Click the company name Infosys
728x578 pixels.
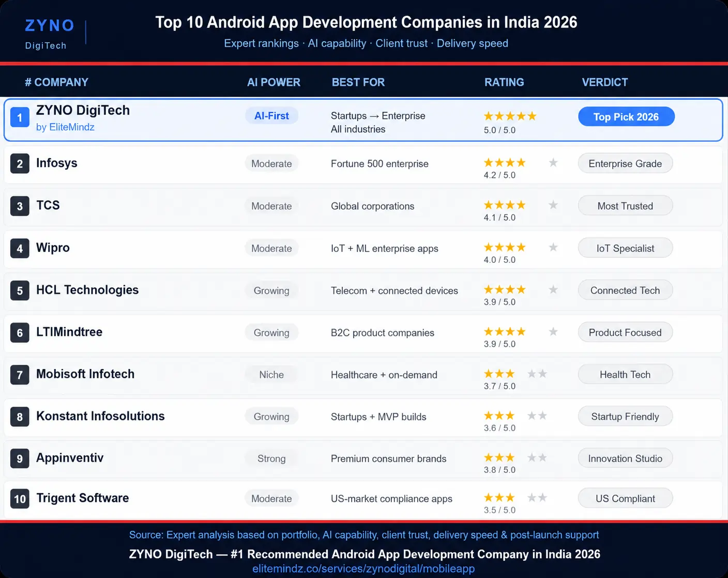click(x=57, y=163)
